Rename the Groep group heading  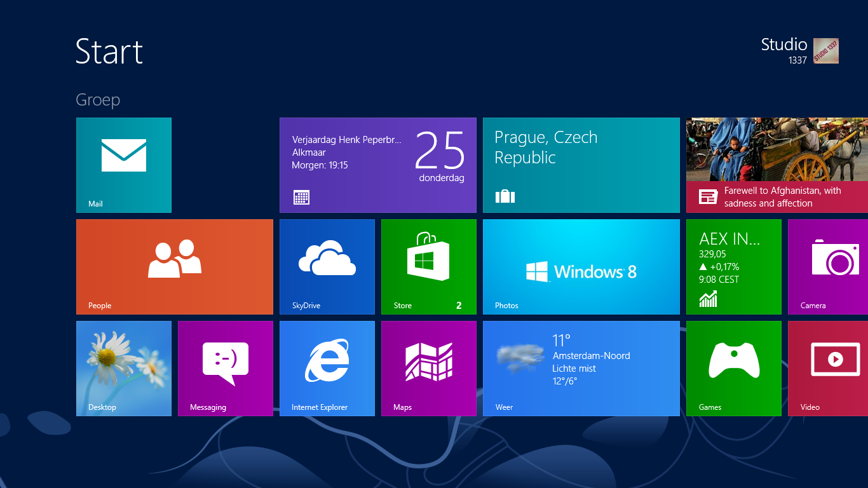pyautogui.click(x=98, y=100)
